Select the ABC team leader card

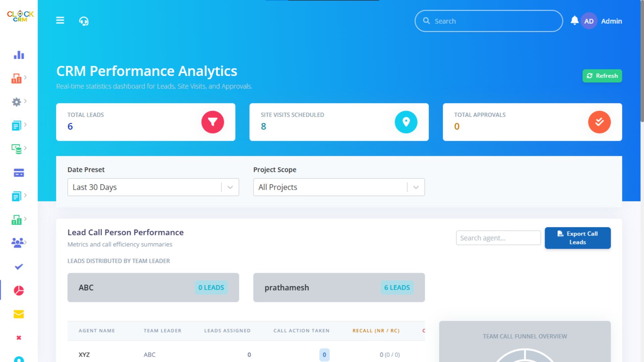pos(153,288)
